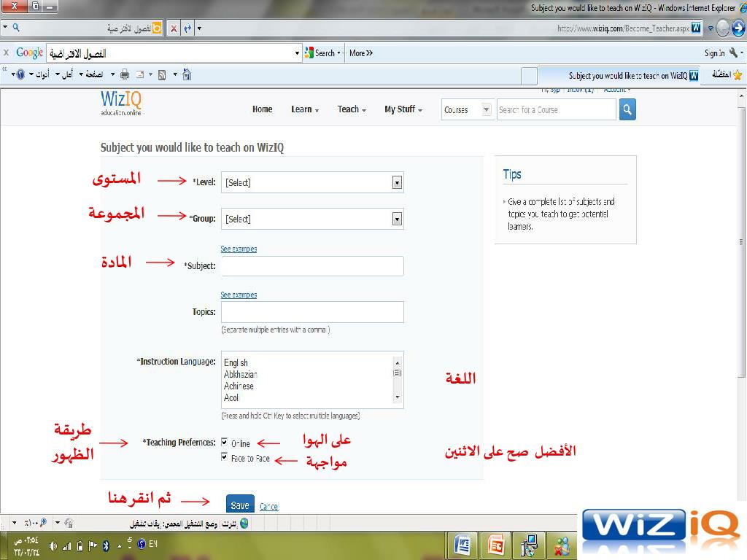This screenshot has width=747, height=560.
Task: Click See examples above the Subject field
Action: click(x=239, y=249)
